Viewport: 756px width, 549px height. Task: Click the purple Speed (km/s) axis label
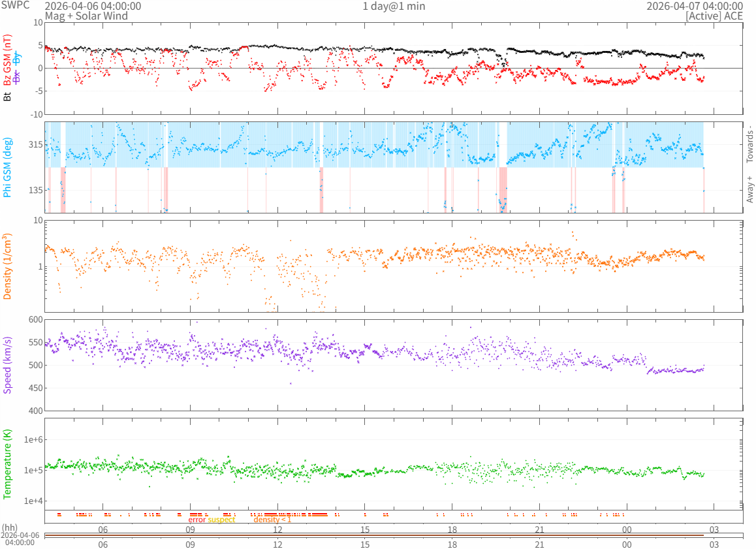(x=8, y=365)
